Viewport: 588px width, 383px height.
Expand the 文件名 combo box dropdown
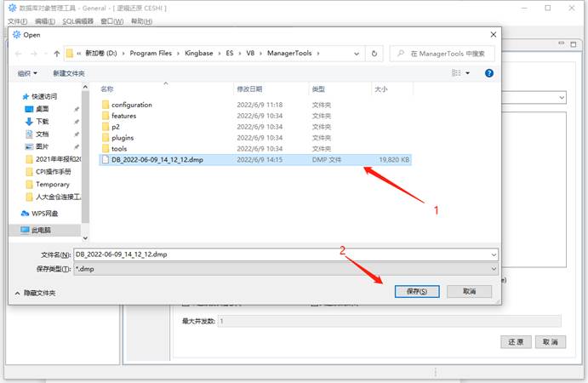494,254
